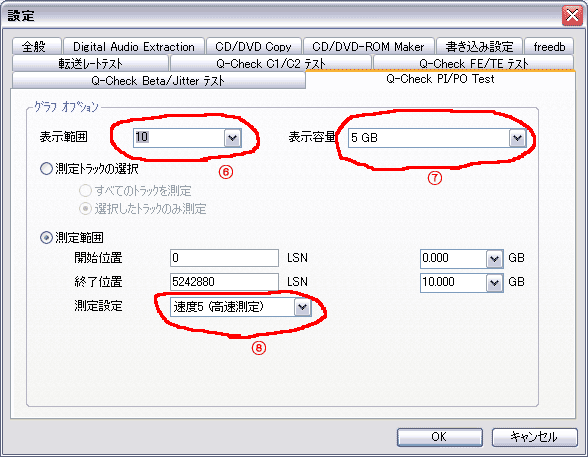Click the 開始位置 LSN input field
588x457 pixels.
224,258
